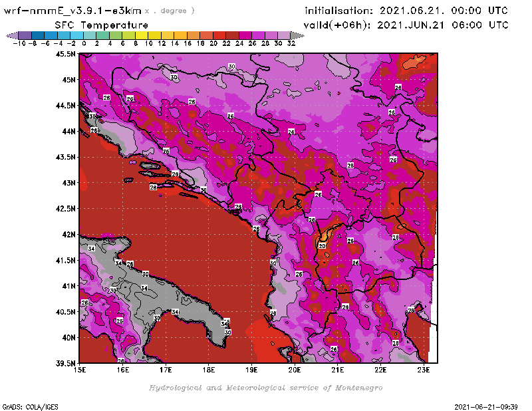Image resolution: width=532 pixels, height=411 pixels.
Task: Select the '44.5N' latitude label
Action: pyautogui.click(x=66, y=106)
